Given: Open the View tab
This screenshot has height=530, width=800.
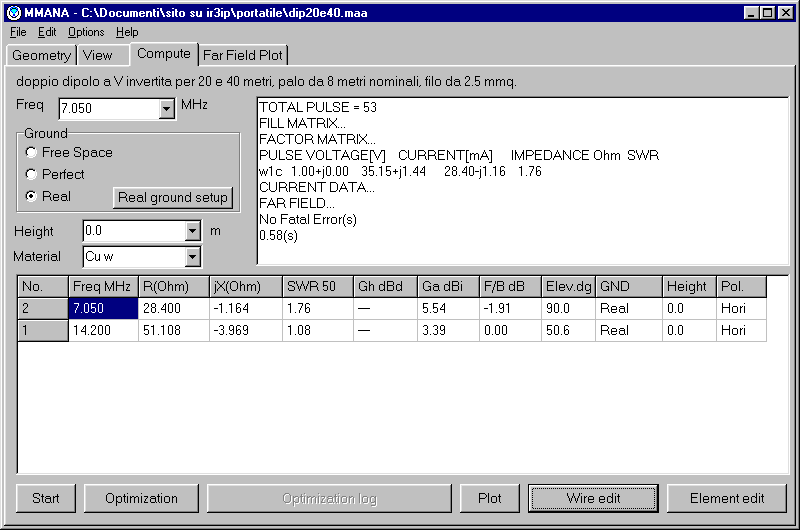Looking at the screenshot, I should click(98, 56).
